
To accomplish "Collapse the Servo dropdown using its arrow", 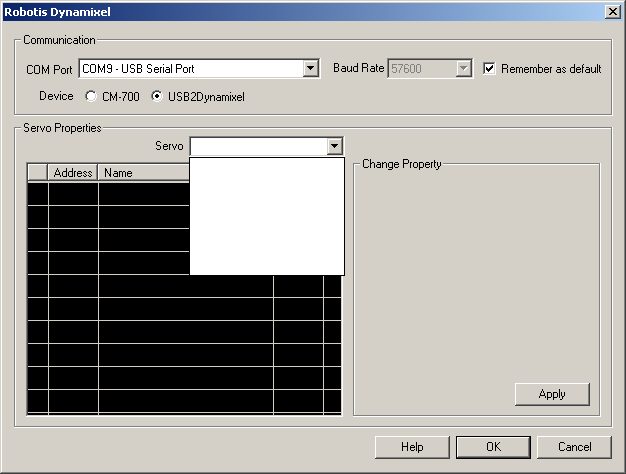I will point(334,147).
